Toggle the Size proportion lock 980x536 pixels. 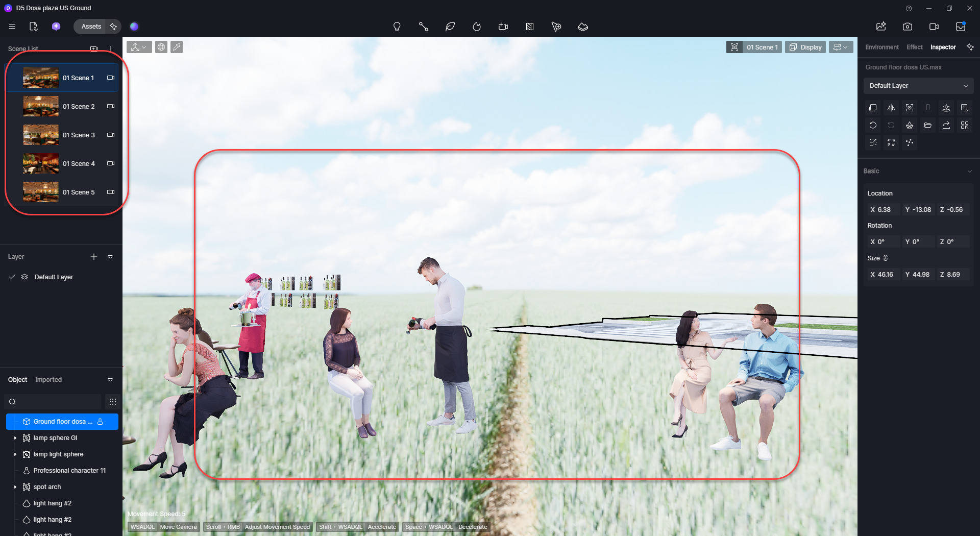pyautogui.click(x=886, y=258)
